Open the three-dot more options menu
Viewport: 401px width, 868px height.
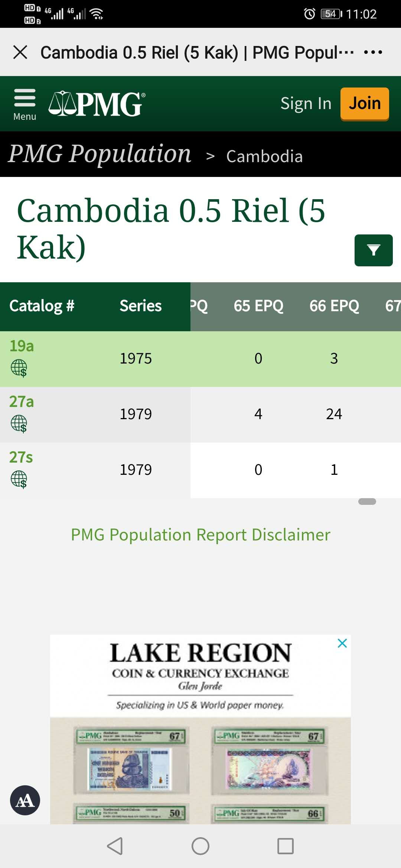373,52
